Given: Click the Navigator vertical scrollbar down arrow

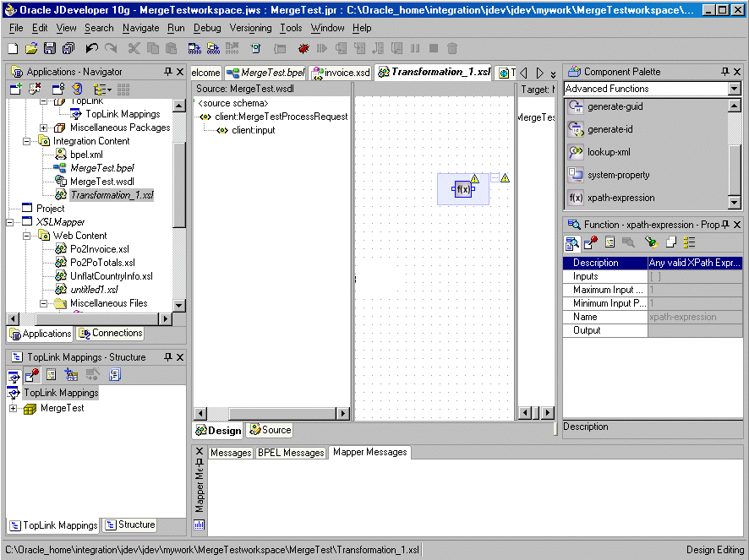Looking at the screenshot, I should coord(178,305).
